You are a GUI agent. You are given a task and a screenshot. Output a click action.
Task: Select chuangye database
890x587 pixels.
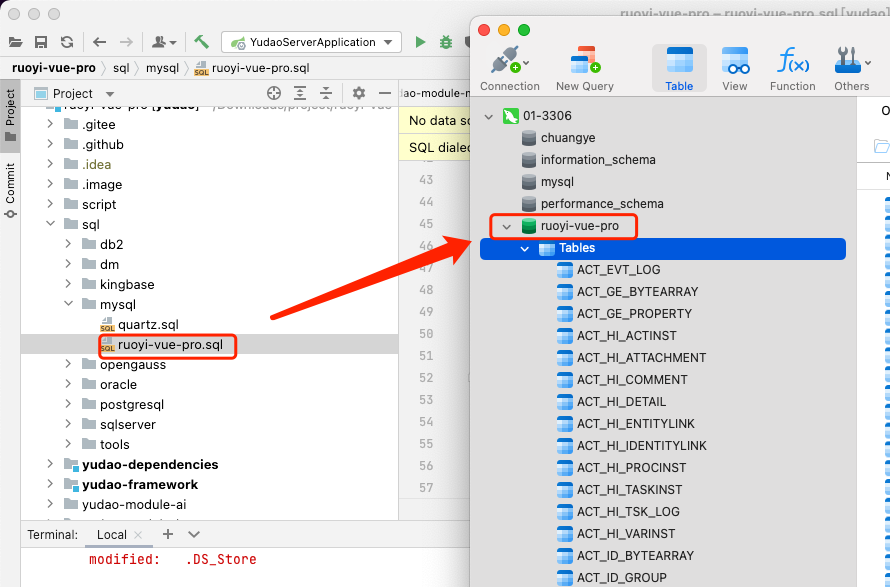tap(568, 138)
